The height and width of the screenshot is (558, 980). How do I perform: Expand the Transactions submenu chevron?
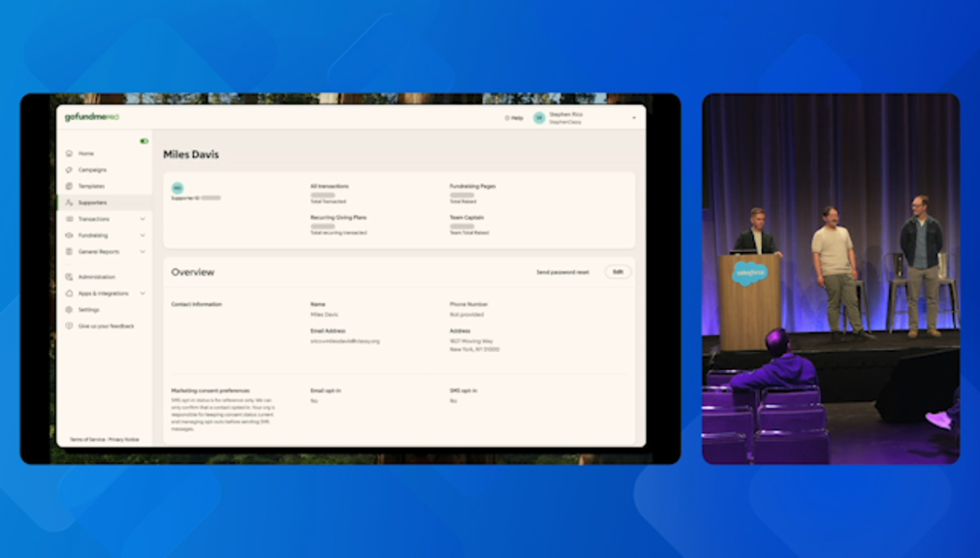pyautogui.click(x=142, y=219)
